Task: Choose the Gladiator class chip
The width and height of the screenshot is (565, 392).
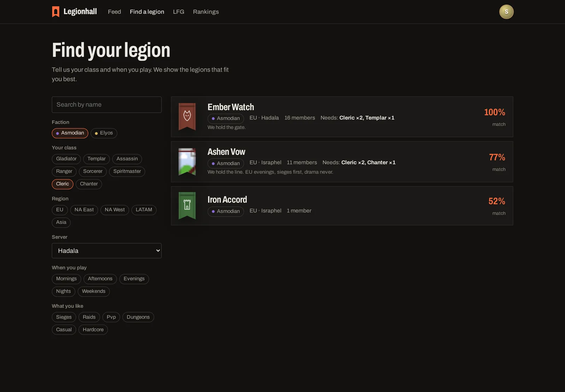Action: click(x=66, y=159)
